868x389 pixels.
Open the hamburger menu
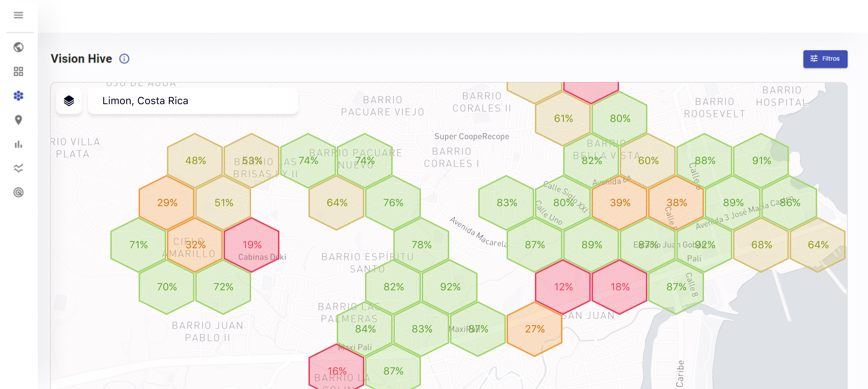(19, 15)
